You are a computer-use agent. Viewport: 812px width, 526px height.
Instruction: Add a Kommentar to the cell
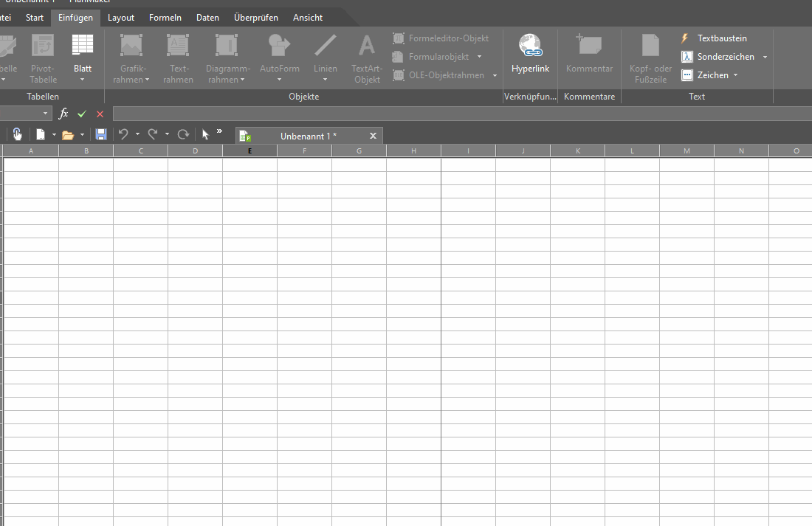(589, 55)
